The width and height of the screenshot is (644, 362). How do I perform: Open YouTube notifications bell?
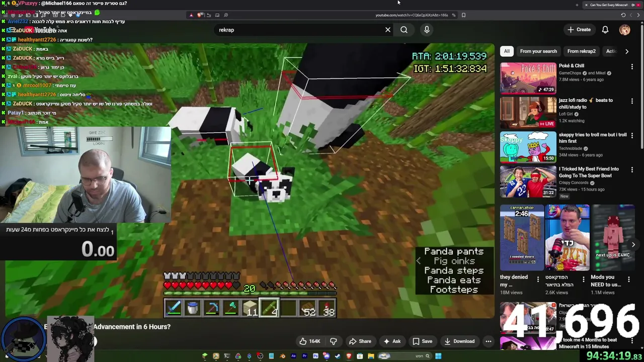[605, 30]
